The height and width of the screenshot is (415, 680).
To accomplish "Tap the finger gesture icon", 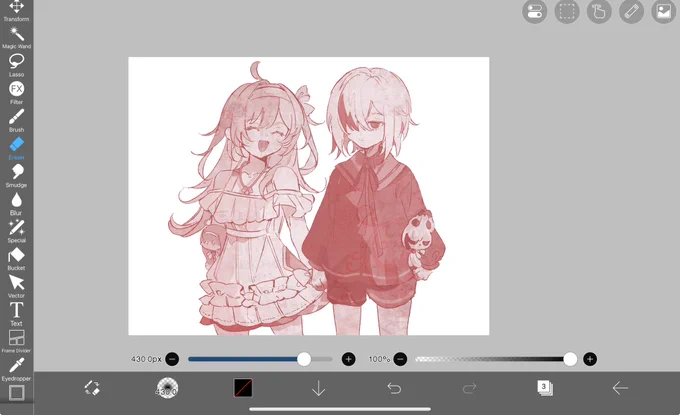I will pyautogui.click(x=599, y=11).
